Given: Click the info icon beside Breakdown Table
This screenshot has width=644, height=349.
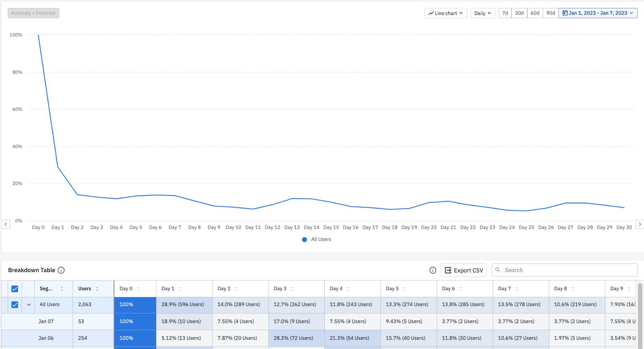Looking at the screenshot, I should 61,270.
